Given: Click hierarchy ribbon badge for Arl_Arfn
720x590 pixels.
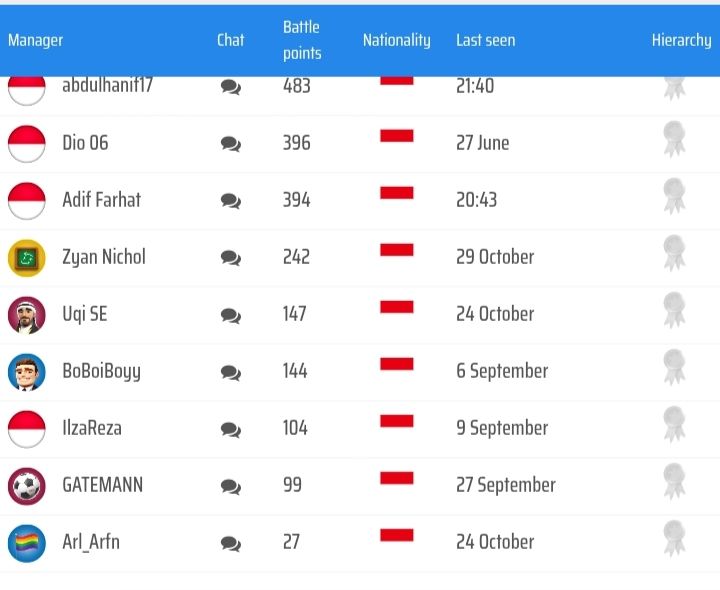Looking at the screenshot, I should tap(674, 539).
